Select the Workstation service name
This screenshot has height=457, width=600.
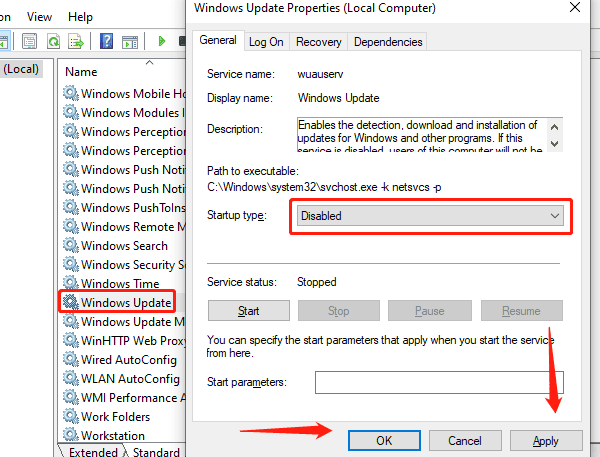pyautogui.click(x=113, y=436)
